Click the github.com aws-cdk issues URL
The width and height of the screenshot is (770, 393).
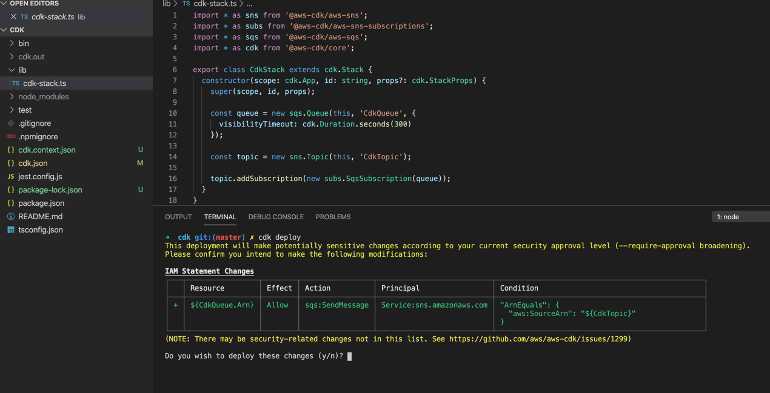click(538, 339)
